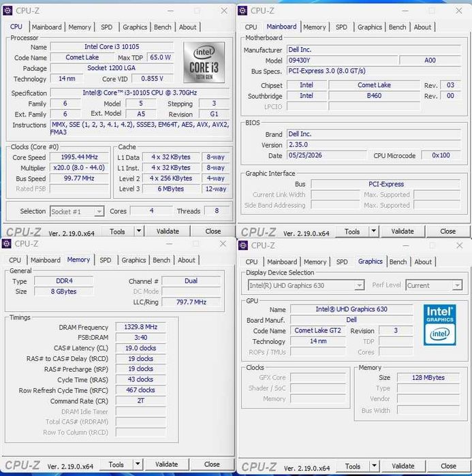Image resolution: width=472 pixels, height=476 pixels.
Task: Click the Tools button in the Mainboard window
Action: (x=352, y=232)
